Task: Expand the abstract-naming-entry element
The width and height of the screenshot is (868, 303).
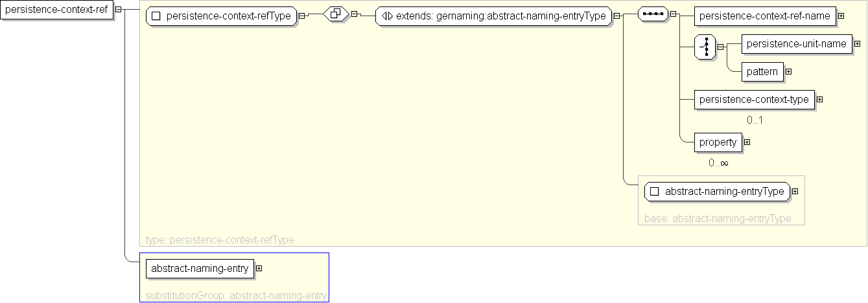Action: click(259, 268)
